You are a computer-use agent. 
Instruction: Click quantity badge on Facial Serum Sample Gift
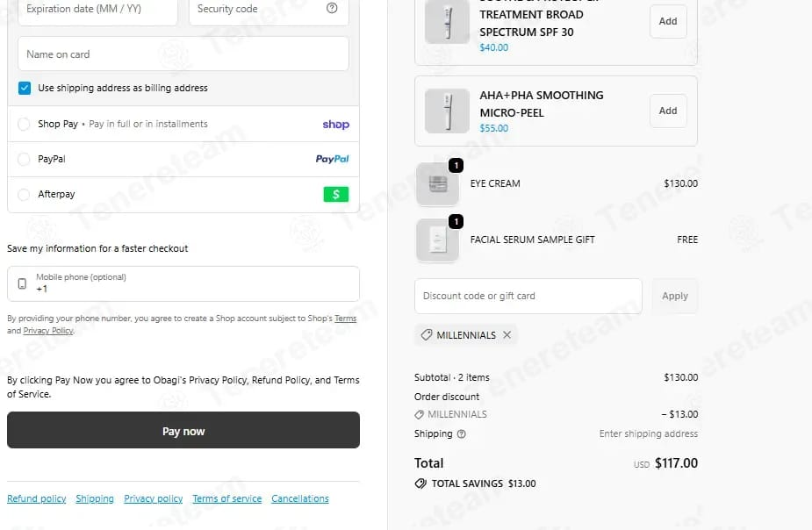pos(456,221)
